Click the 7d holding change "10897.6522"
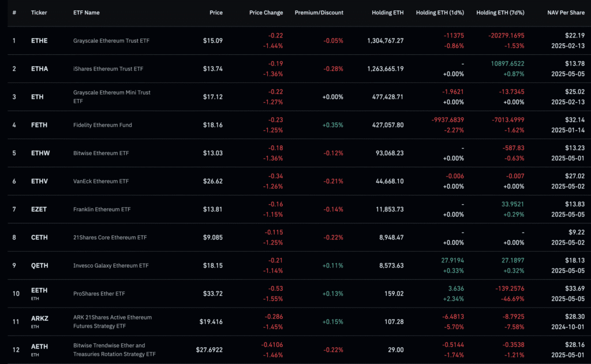Screen dimensions: 591x364 507,63
